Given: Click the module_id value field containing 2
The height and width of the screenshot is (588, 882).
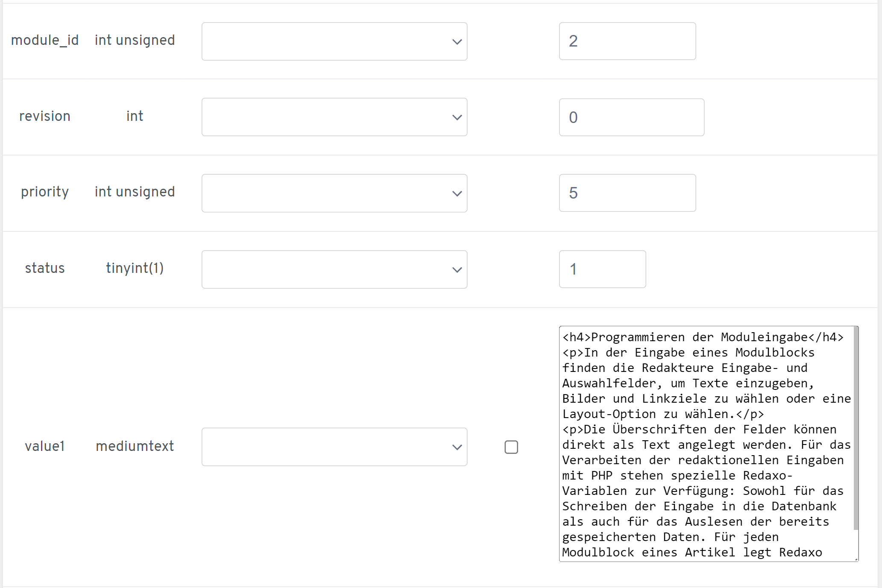Looking at the screenshot, I should [x=627, y=41].
